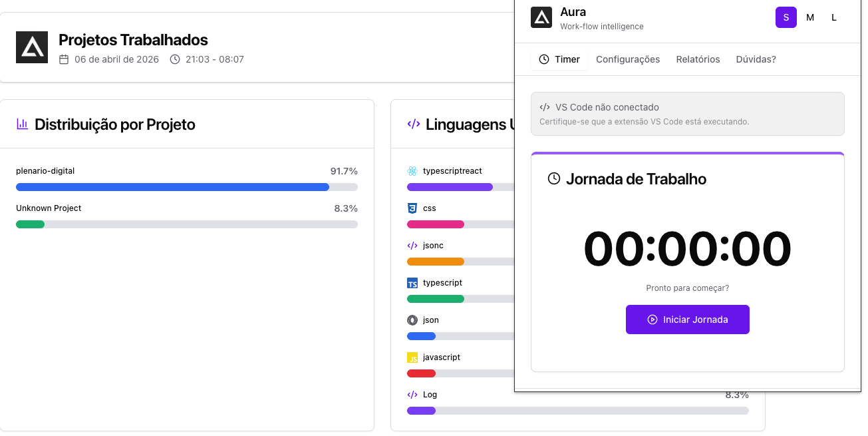This screenshot has width=868, height=436.
Task: Click the yellow JS icon beside javascript
Action: (x=412, y=357)
